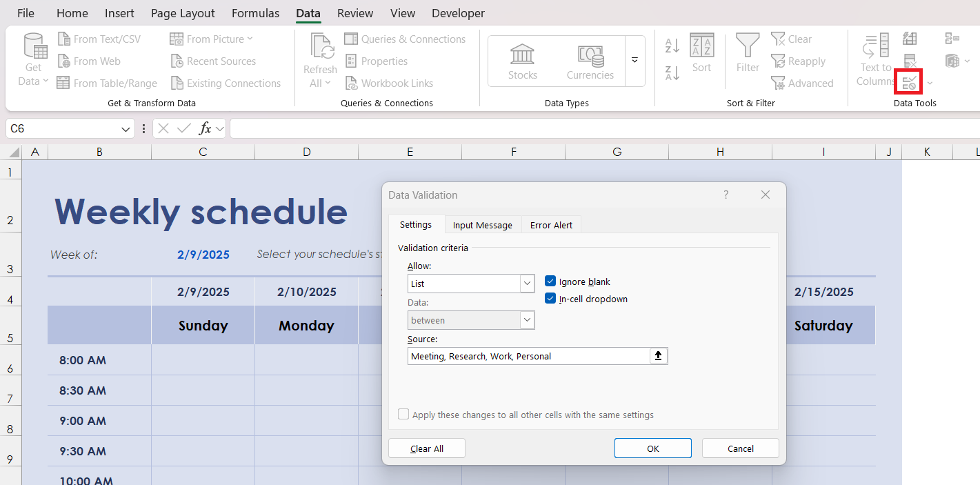Click the formula bar input area
The height and width of the screenshot is (485, 980).
click(x=604, y=128)
